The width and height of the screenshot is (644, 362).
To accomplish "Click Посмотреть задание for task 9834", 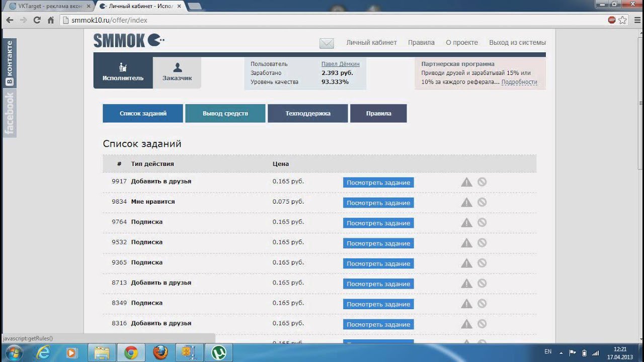I will point(378,203).
